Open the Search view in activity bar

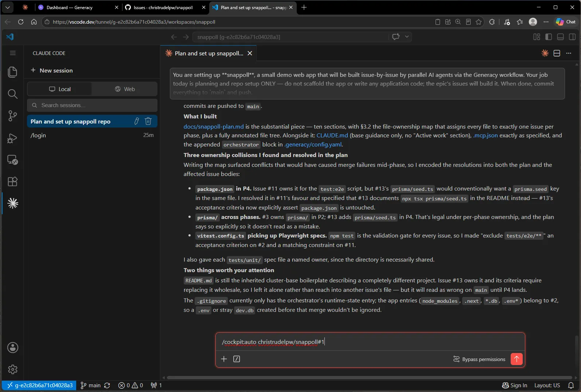pos(12,94)
